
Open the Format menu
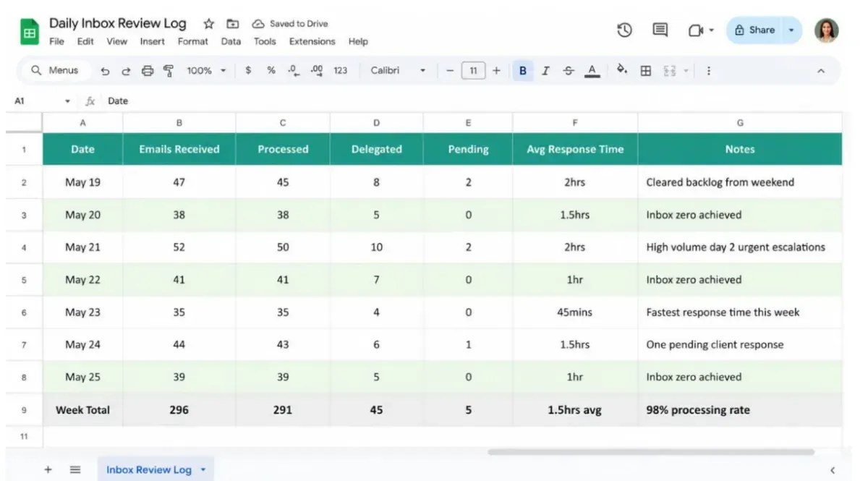tap(192, 41)
